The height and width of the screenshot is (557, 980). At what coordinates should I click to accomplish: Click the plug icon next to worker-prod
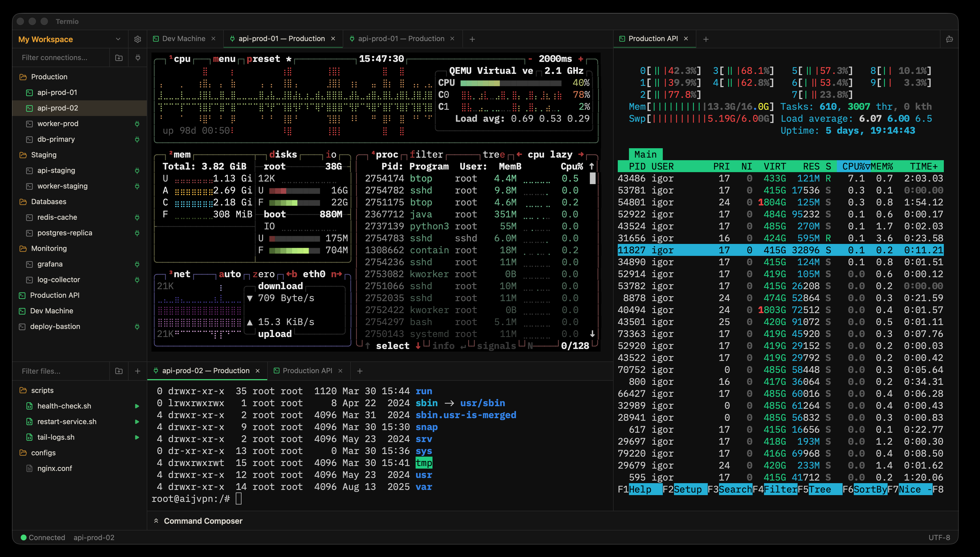(137, 124)
